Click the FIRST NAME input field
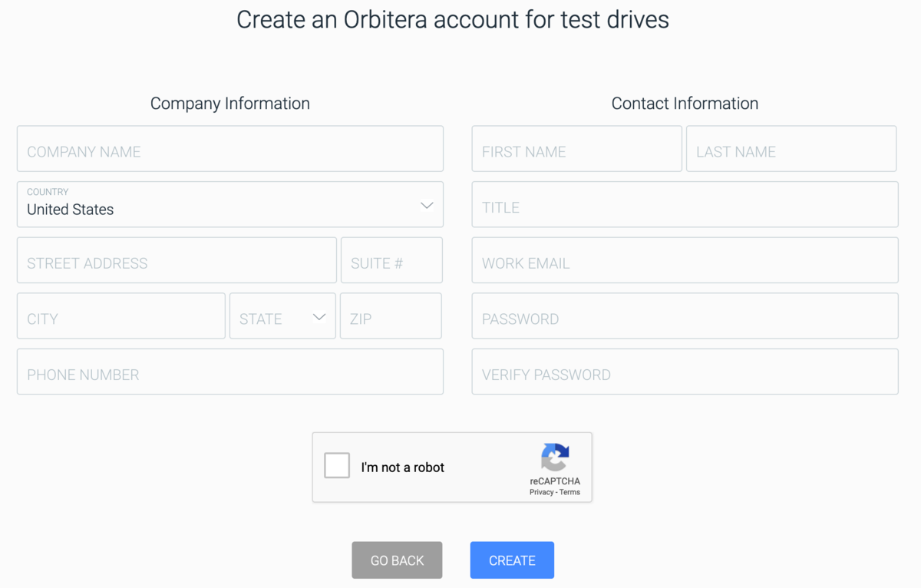This screenshot has width=921, height=588. click(x=576, y=148)
